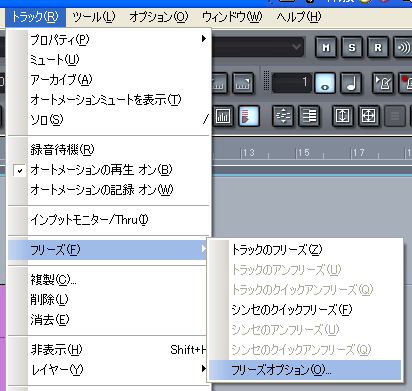This screenshot has height=391, width=412.
Task: Select the whole note duration button
Action: pos(325,83)
